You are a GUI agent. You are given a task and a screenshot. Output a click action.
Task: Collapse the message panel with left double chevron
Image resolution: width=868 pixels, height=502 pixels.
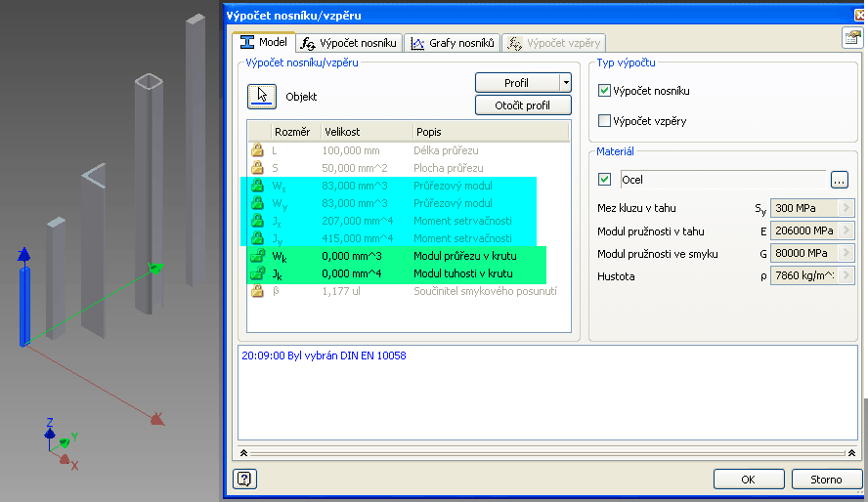243,454
